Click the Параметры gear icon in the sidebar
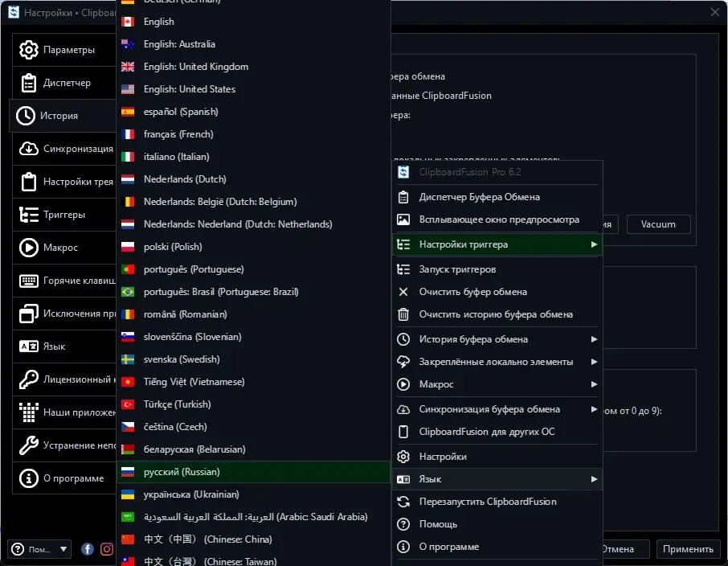Screen dimensions: 728x566 28,50
